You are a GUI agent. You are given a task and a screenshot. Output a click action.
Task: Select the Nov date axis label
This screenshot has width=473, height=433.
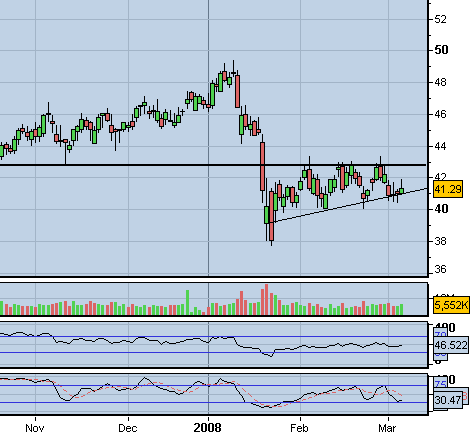coord(35,428)
